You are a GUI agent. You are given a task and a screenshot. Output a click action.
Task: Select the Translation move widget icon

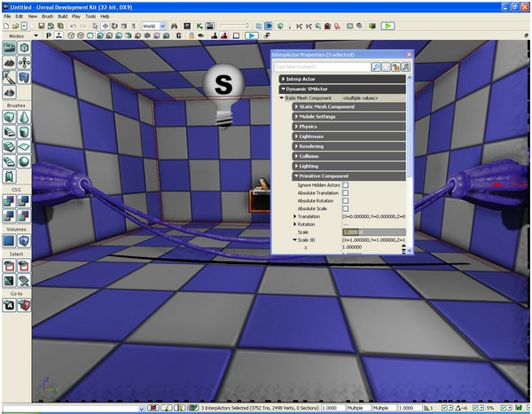(106, 26)
